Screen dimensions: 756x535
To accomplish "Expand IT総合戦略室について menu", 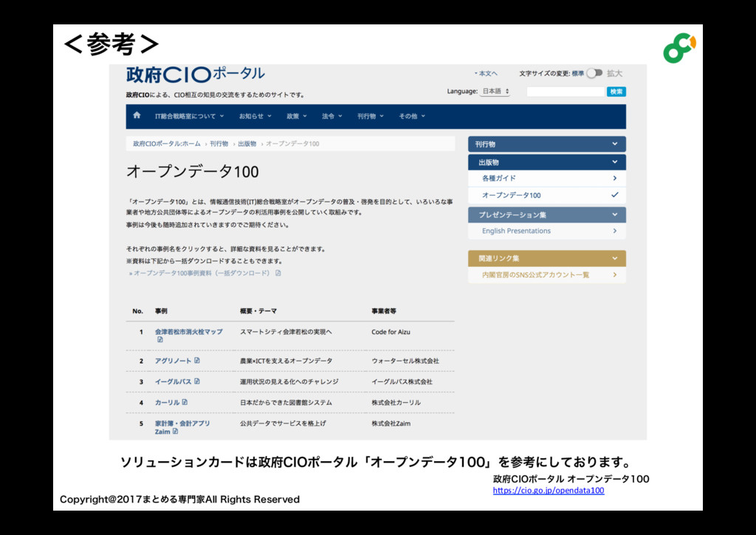I will click(x=189, y=116).
